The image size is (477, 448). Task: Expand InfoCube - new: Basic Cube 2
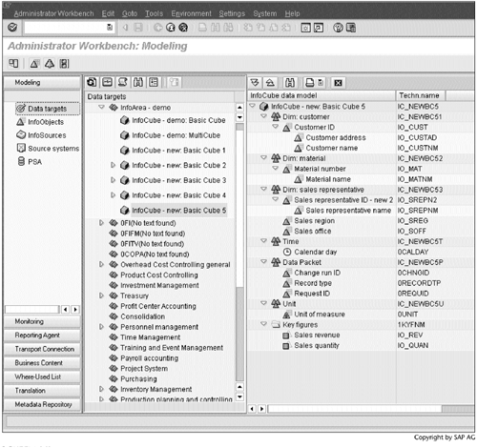click(113, 165)
